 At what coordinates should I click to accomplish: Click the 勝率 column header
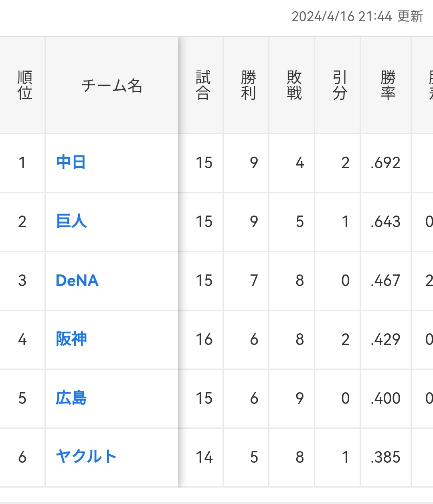[x=388, y=85]
